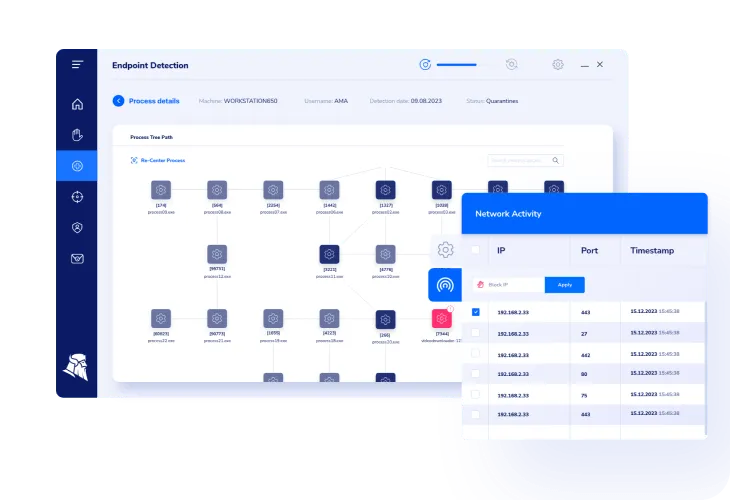Click the red hand icon in Block IP field
The width and height of the screenshot is (730, 500).
coord(480,284)
